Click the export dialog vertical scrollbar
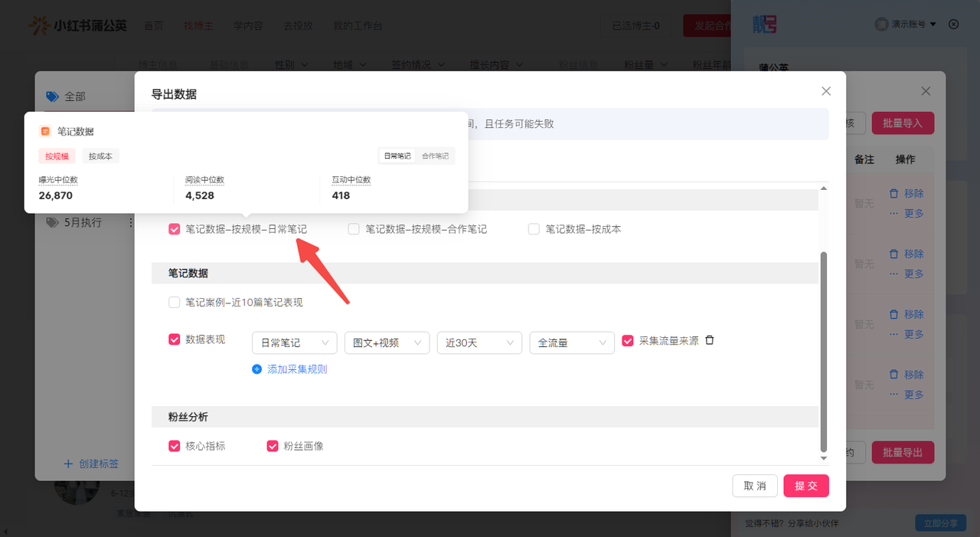Screen dimensions: 980x537 [824, 352]
